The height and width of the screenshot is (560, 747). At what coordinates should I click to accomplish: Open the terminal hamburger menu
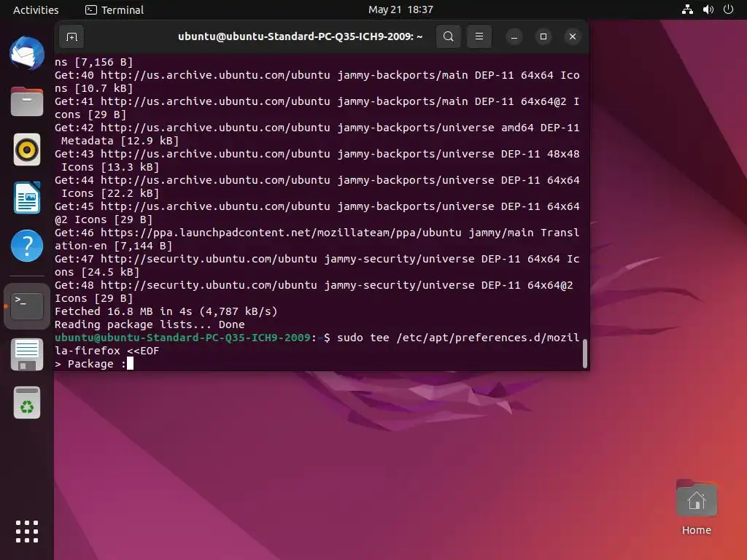[x=479, y=36]
